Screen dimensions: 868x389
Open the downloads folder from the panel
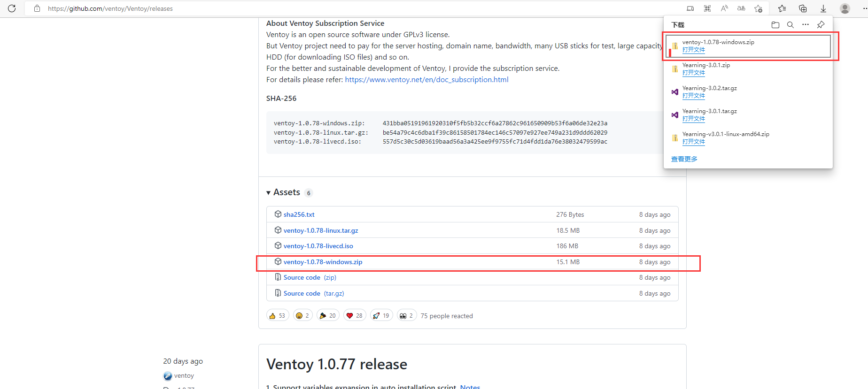tap(775, 25)
